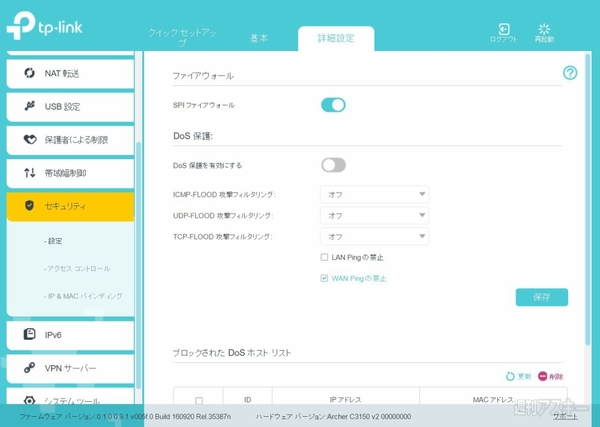Click the IPv6 sidebar icon
The image size is (600, 427).
point(29,334)
